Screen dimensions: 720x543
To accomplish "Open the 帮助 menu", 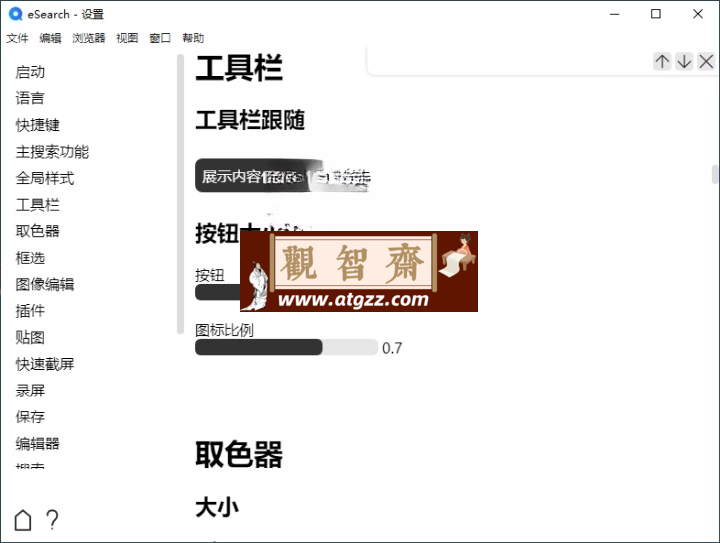I will coord(193,38).
